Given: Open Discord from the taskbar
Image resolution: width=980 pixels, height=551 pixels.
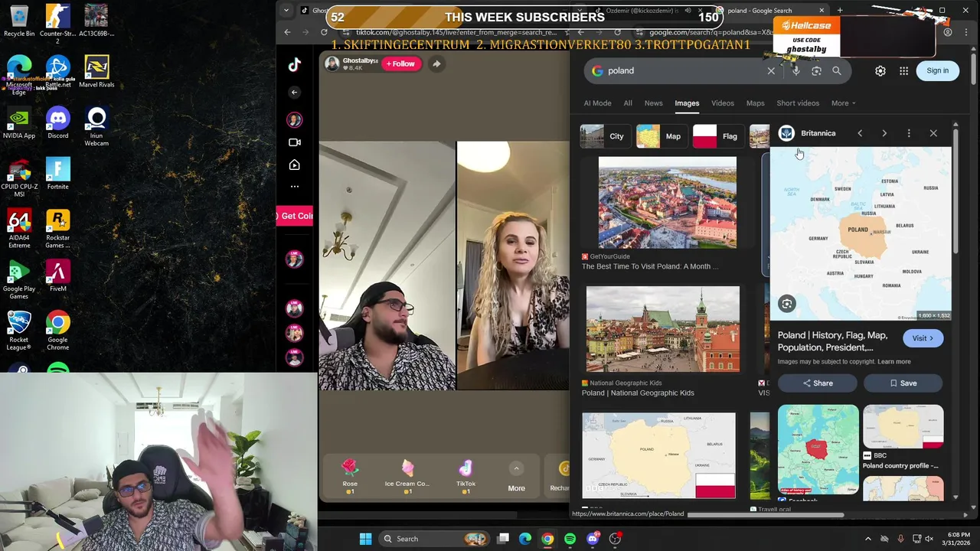Looking at the screenshot, I should point(593,539).
